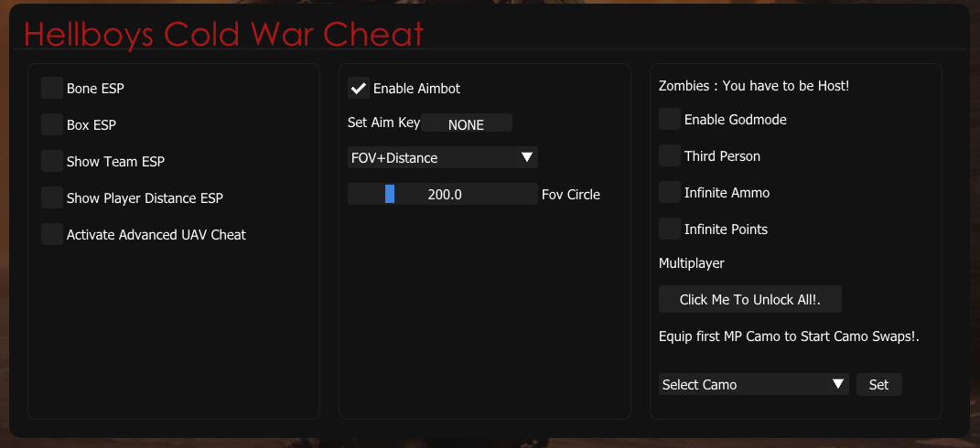Turn on Infinite Ammo
The width and height of the screenshot is (980, 448).
coord(670,192)
